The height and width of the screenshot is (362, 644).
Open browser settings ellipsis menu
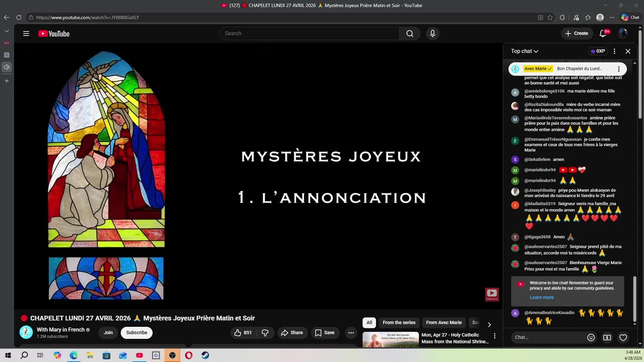point(612,17)
